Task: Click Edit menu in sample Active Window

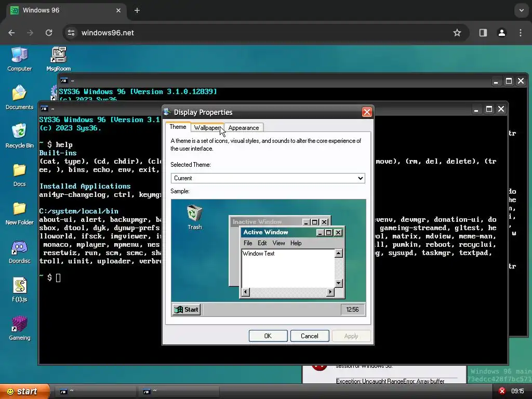Action: [x=262, y=243]
